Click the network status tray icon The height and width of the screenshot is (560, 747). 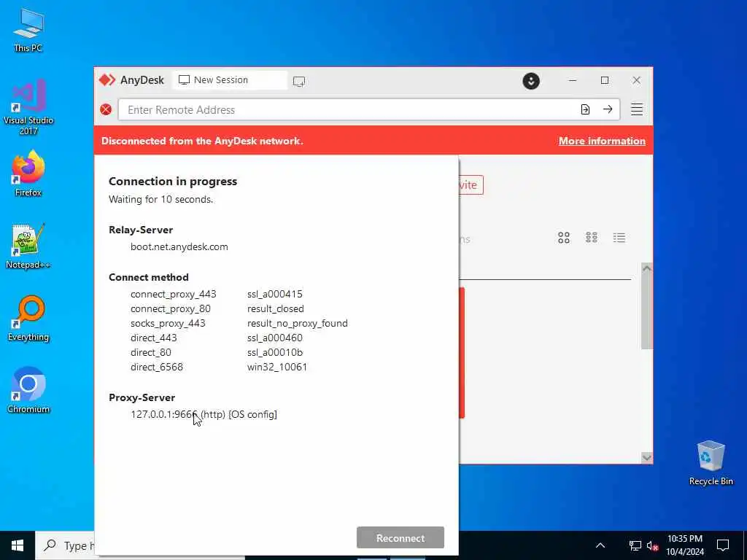(635, 545)
